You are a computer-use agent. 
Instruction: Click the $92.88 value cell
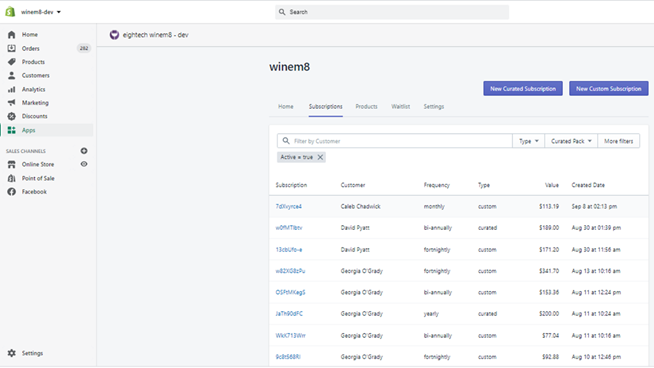551,357
